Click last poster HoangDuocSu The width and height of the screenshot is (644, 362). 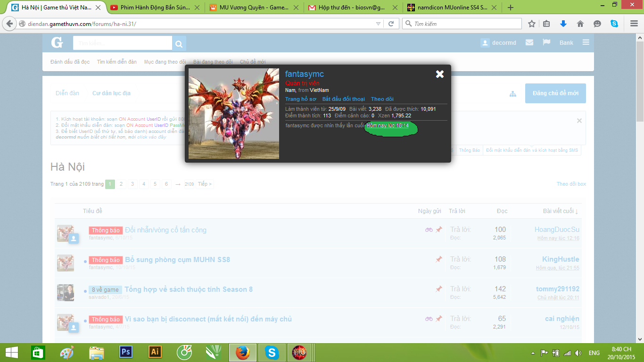[557, 230]
